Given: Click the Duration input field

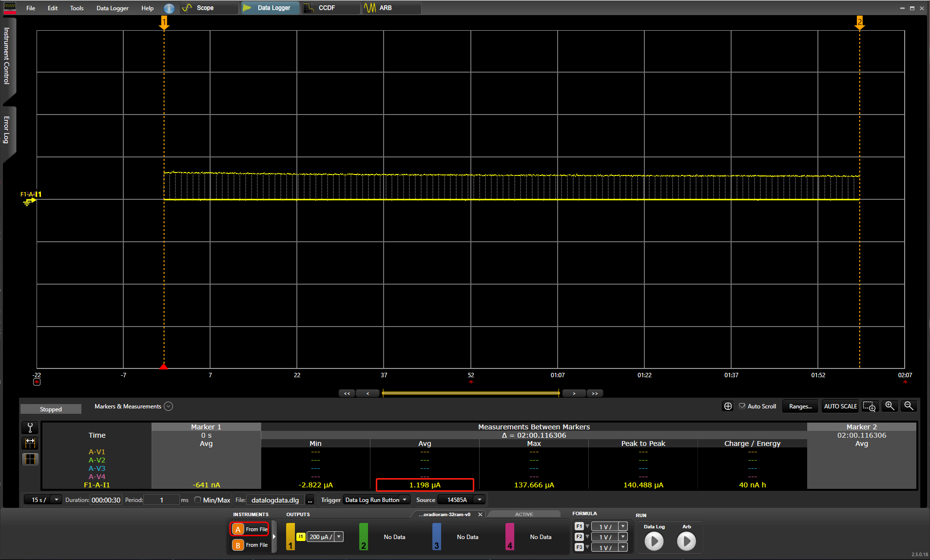Looking at the screenshot, I should pyautogui.click(x=106, y=500).
